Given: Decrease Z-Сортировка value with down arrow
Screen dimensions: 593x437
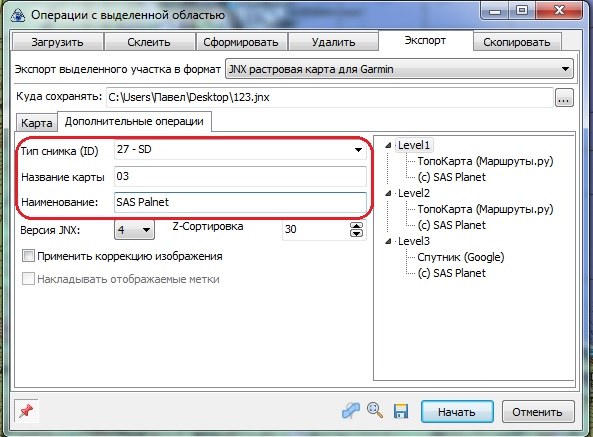Looking at the screenshot, I should 357,233.
